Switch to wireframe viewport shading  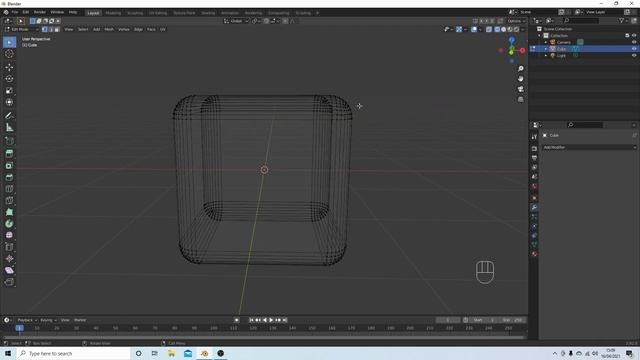497,29
